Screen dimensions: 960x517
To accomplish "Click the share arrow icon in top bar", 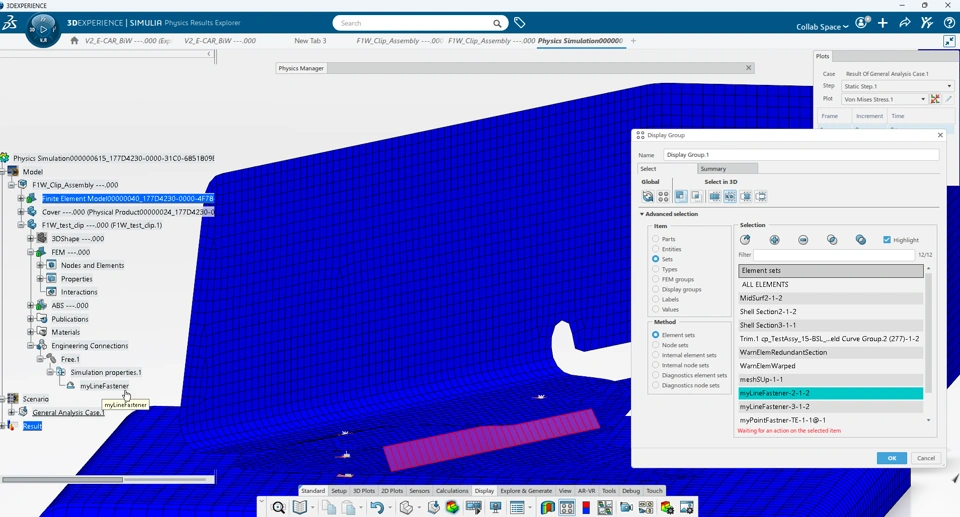I will 905,23.
